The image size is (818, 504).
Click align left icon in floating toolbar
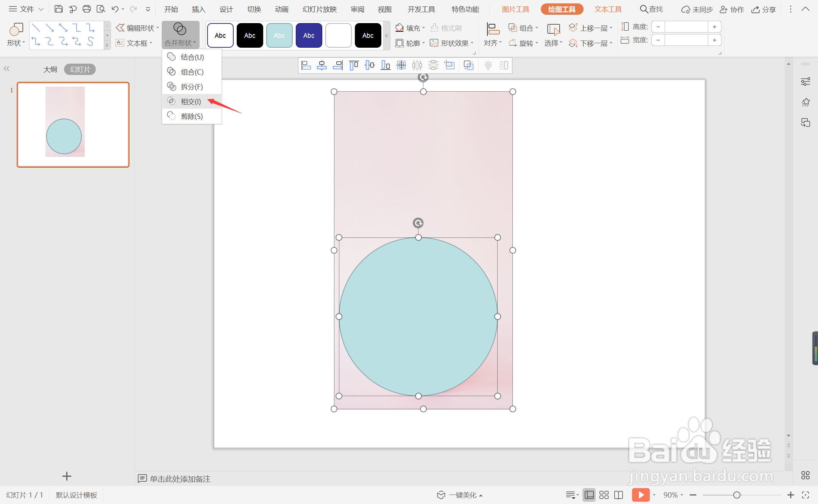tap(306, 66)
